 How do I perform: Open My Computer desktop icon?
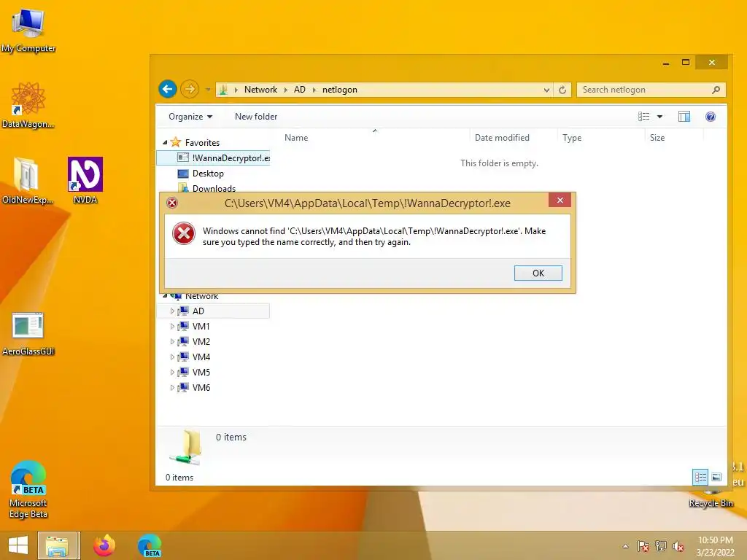[x=28, y=30]
